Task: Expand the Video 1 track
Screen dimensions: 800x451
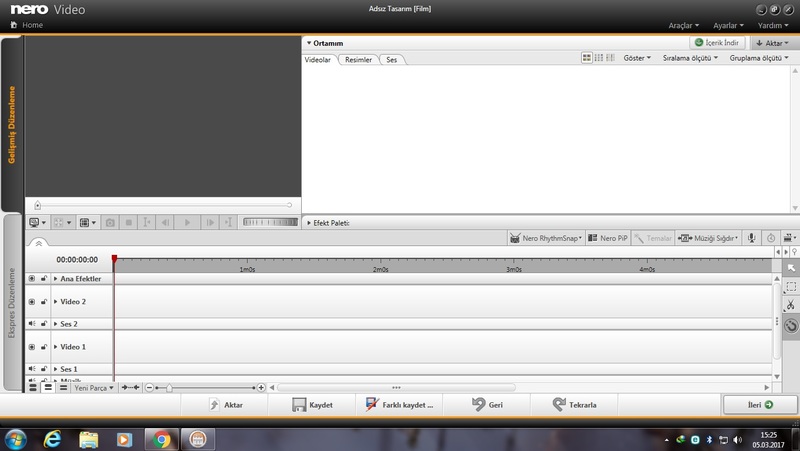Action: tap(56, 347)
